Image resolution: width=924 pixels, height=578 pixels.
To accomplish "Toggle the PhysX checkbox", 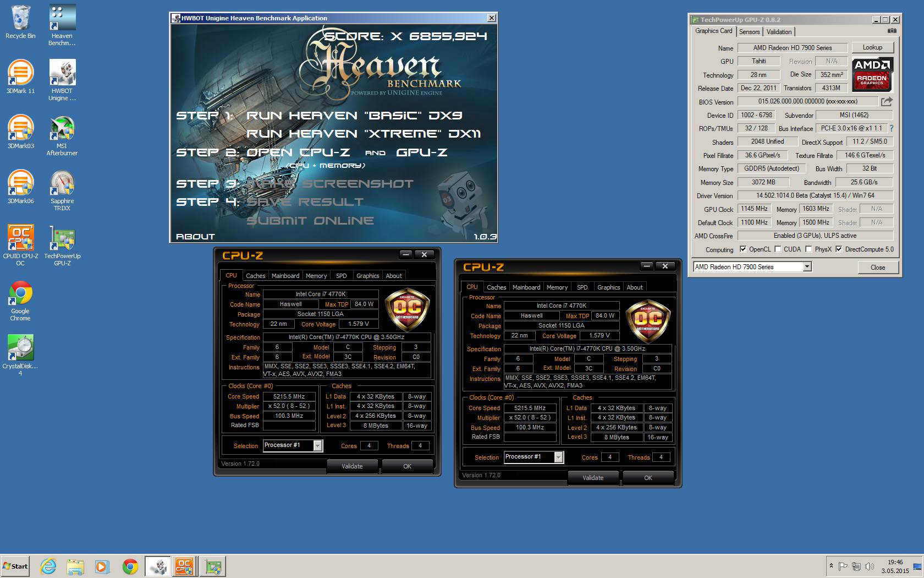I will point(809,249).
